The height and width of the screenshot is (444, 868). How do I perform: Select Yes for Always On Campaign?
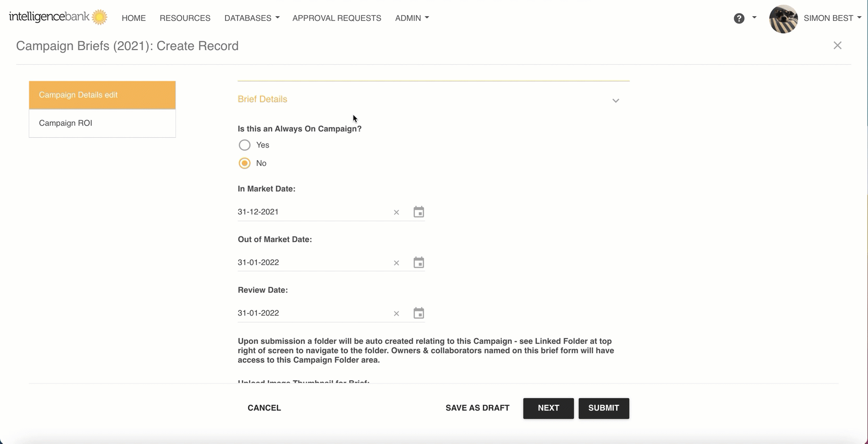tap(244, 145)
